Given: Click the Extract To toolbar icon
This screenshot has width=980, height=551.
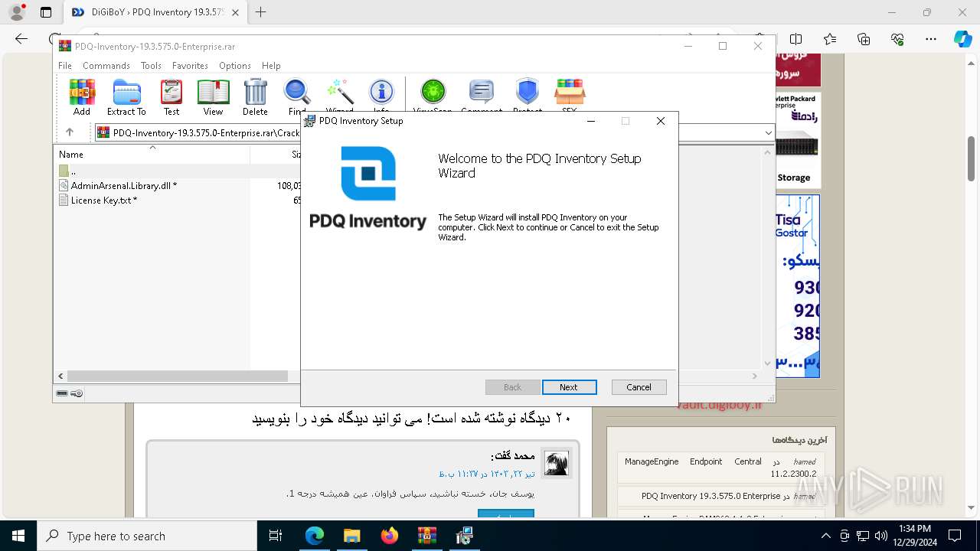Looking at the screenshot, I should (126, 97).
